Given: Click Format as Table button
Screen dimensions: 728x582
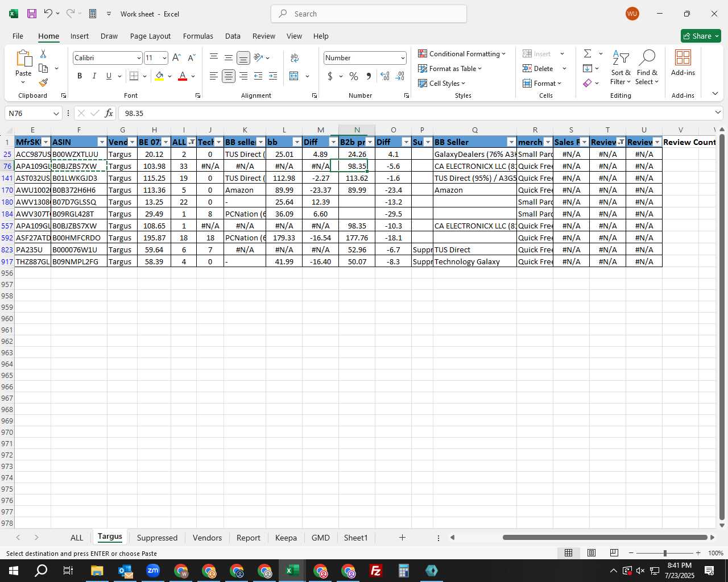Looking at the screenshot, I should tap(450, 69).
